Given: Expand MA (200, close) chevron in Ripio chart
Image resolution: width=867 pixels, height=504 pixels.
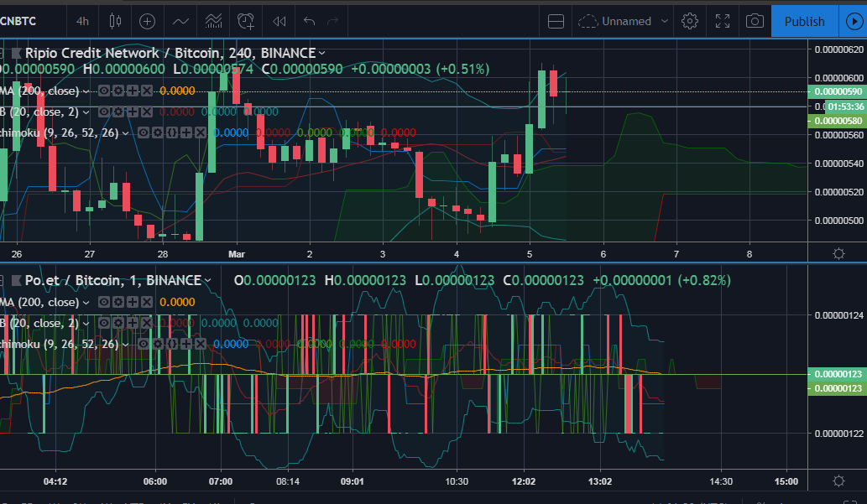Looking at the screenshot, I should 86,91.
